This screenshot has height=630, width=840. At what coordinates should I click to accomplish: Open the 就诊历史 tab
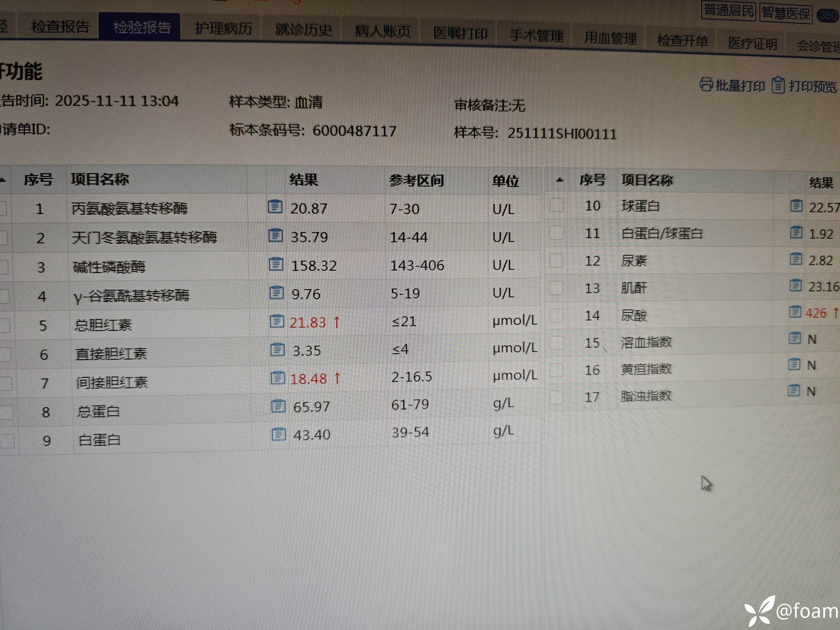[x=304, y=30]
